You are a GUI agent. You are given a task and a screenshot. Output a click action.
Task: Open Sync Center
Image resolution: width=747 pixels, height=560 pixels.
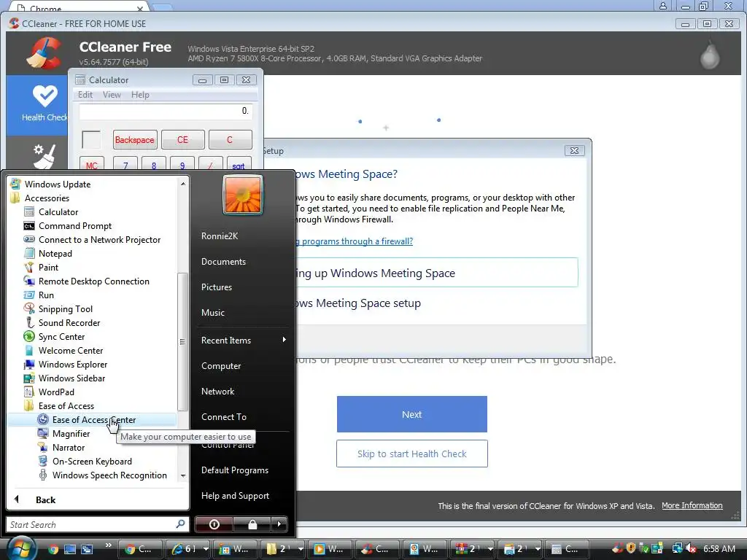(x=61, y=337)
